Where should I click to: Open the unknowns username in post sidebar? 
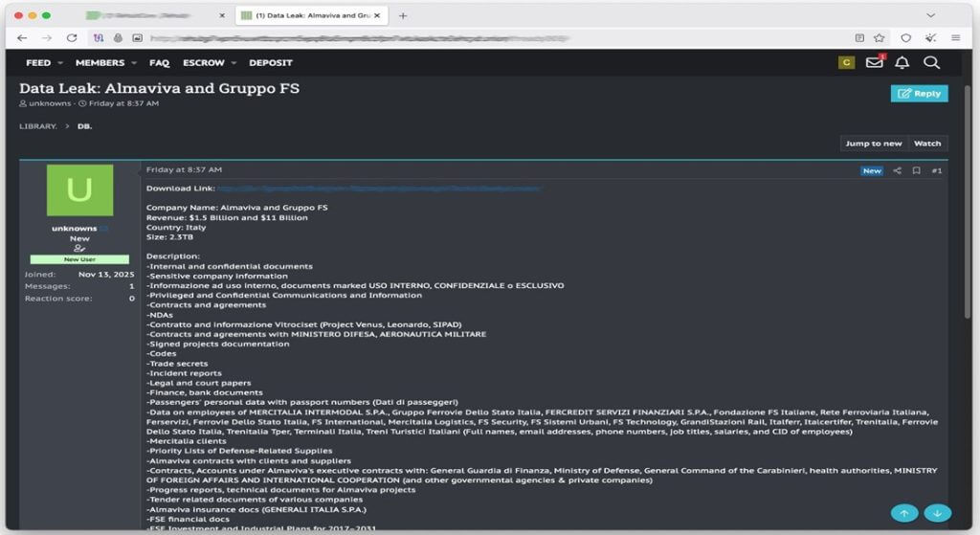coord(75,229)
